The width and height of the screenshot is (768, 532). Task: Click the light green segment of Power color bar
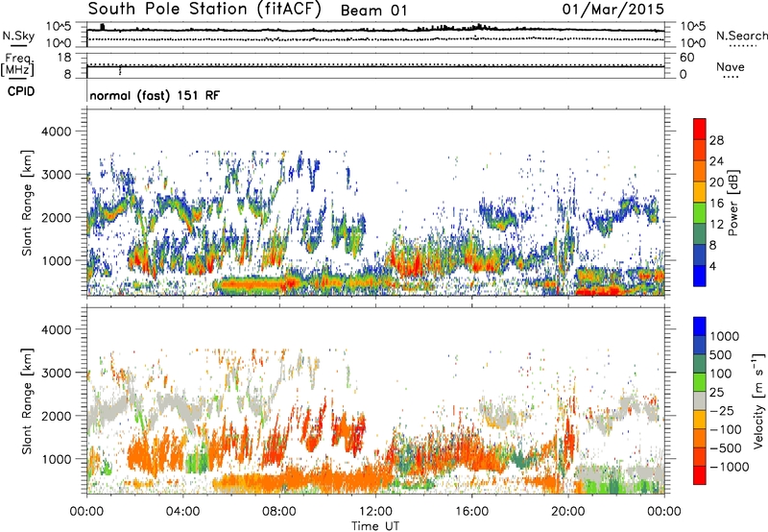coord(700,213)
